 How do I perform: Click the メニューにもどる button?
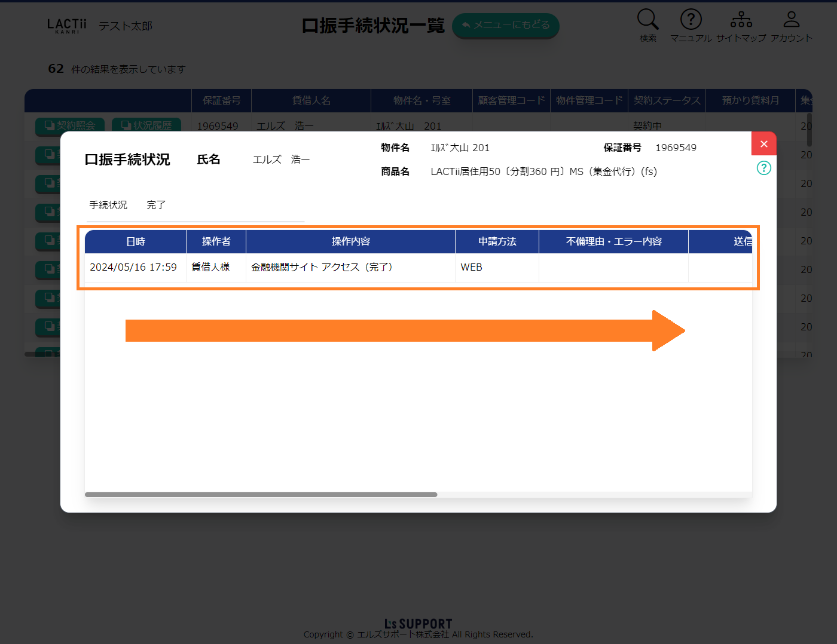505,25
